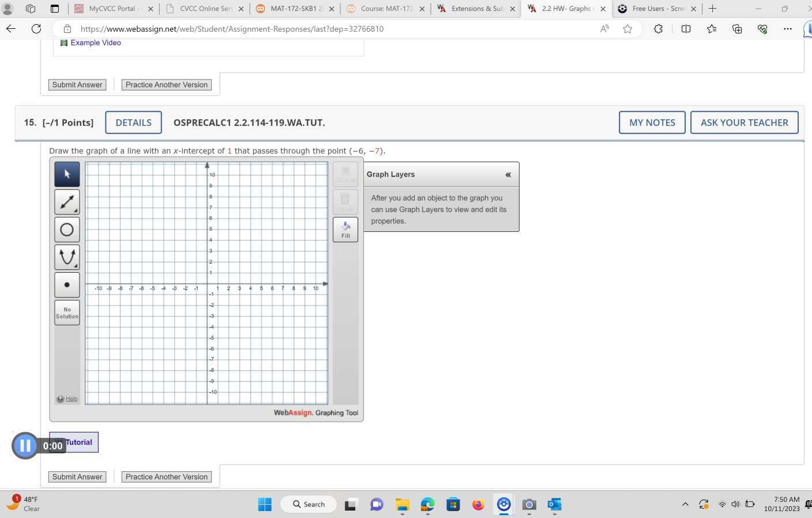Screen dimensions: 812x518
Task: Pause the assignment timer
Action: [25, 445]
